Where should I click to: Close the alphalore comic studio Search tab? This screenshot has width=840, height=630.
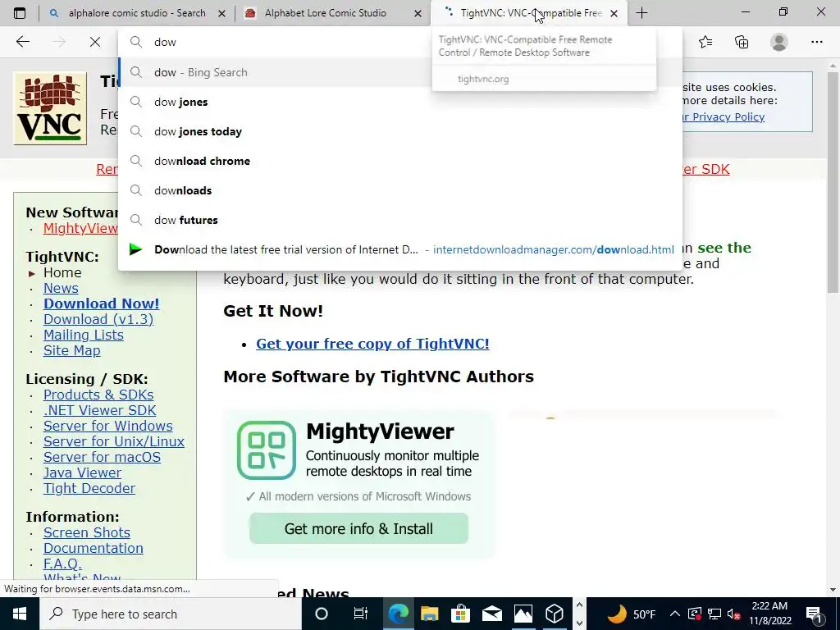221,13
